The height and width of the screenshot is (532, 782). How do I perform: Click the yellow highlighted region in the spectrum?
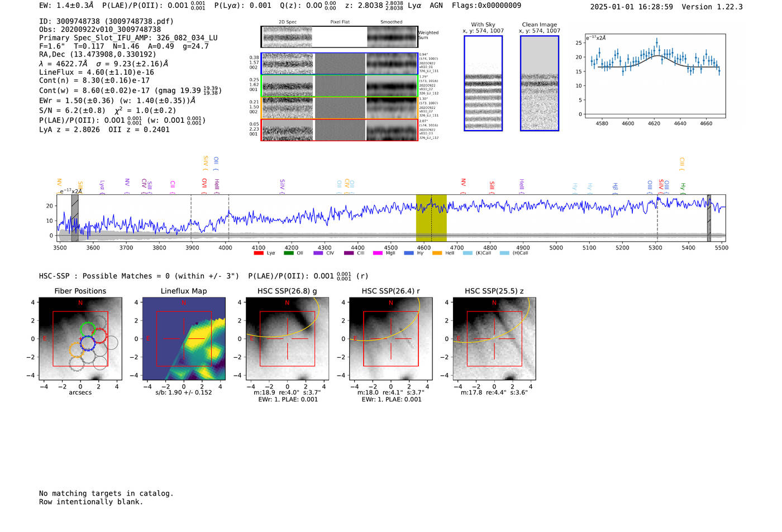[431, 218]
